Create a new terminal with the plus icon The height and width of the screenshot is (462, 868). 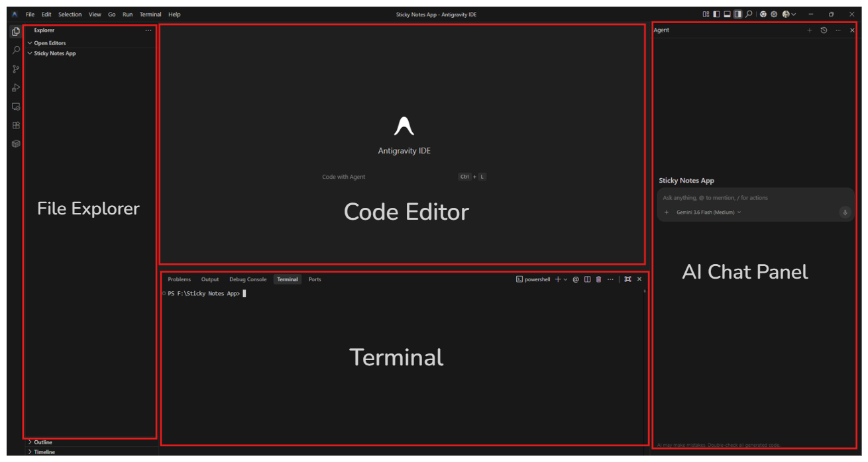pos(558,279)
